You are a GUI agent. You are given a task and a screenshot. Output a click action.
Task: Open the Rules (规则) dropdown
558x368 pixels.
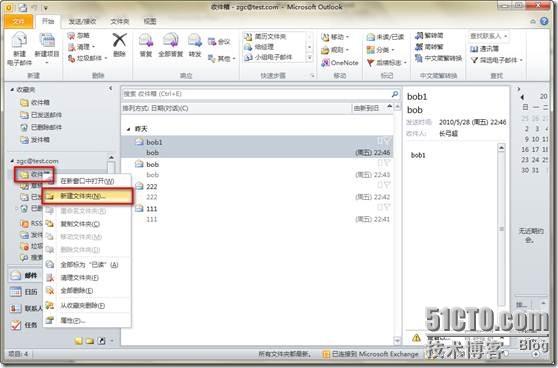tap(335, 50)
